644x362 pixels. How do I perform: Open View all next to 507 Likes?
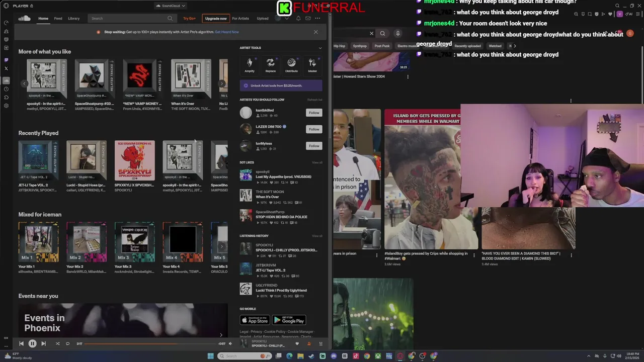(x=317, y=162)
